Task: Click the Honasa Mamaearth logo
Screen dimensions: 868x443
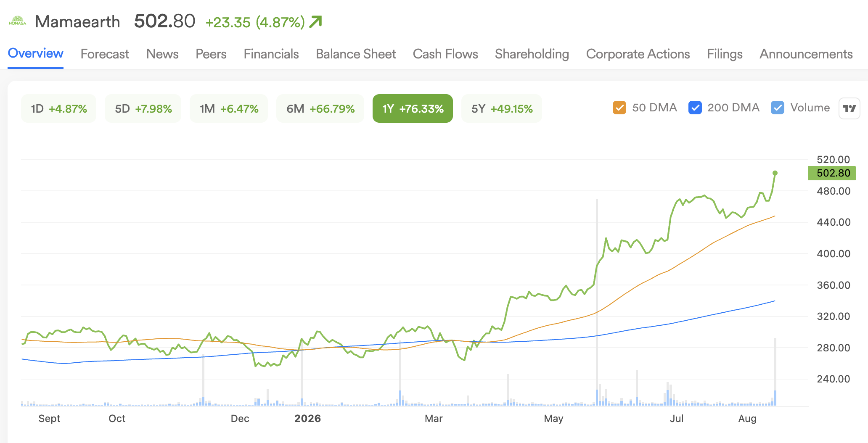Action: [x=18, y=21]
